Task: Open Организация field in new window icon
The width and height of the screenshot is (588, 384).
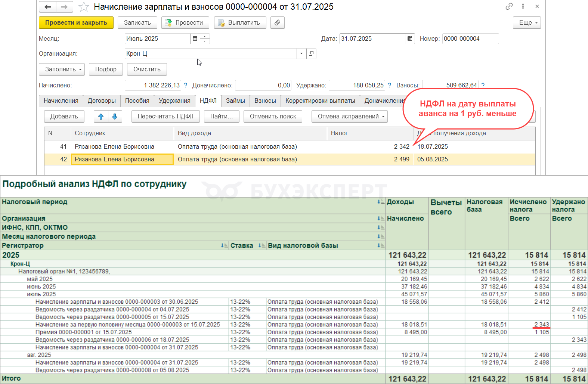Action: coord(311,53)
